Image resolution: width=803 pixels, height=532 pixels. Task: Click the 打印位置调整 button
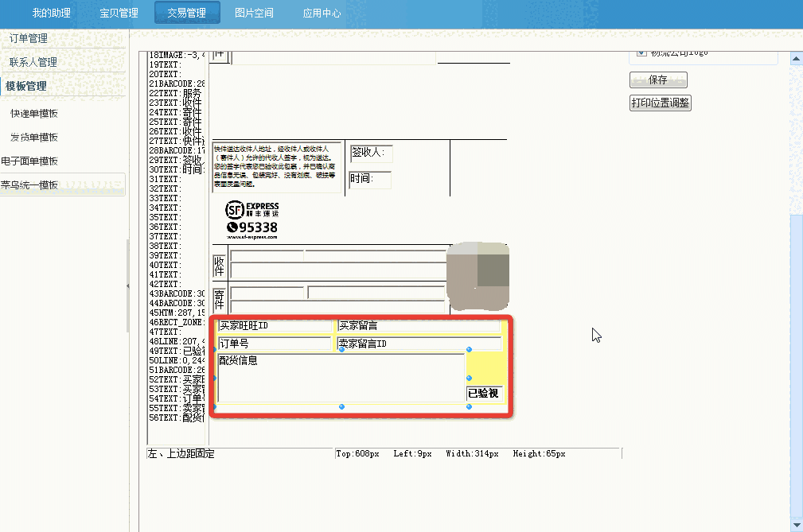(660, 103)
